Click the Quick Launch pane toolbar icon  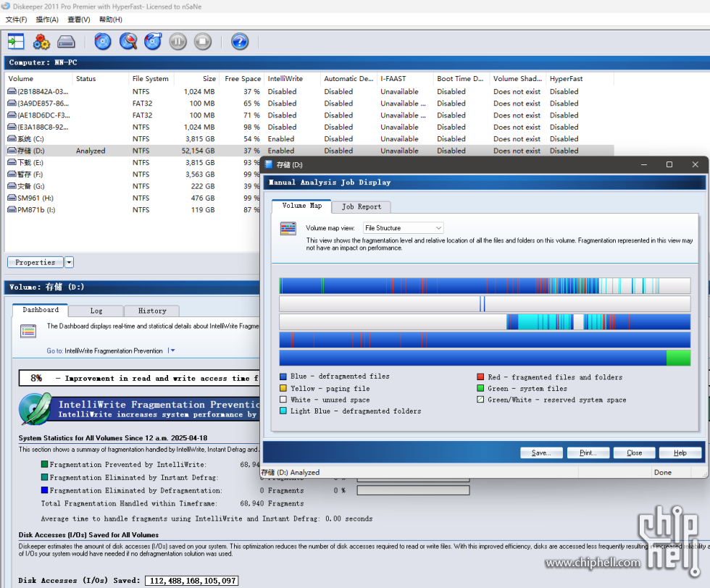click(x=16, y=42)
